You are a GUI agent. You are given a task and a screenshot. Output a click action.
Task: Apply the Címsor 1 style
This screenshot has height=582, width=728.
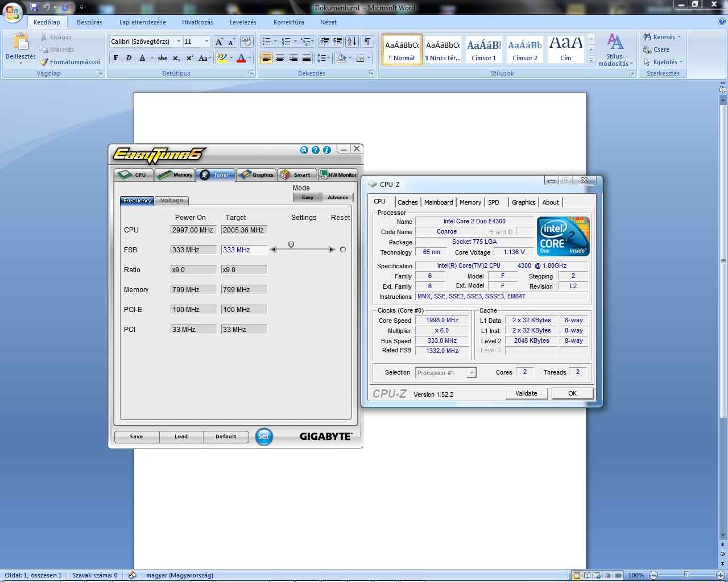[x=484, y=49]
